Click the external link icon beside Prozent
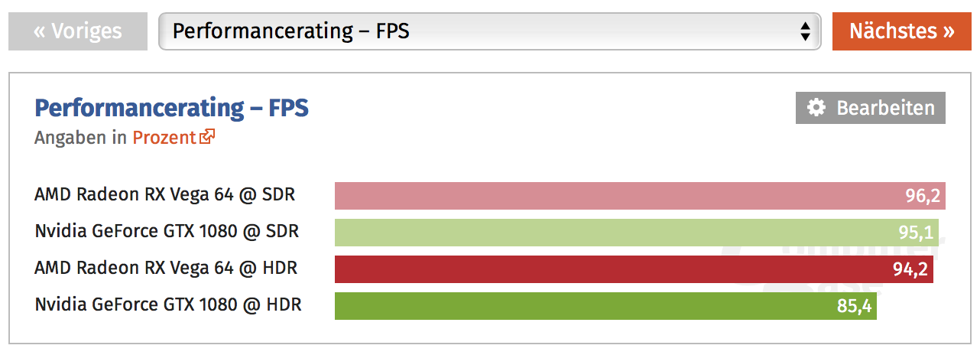 [207, 138]
